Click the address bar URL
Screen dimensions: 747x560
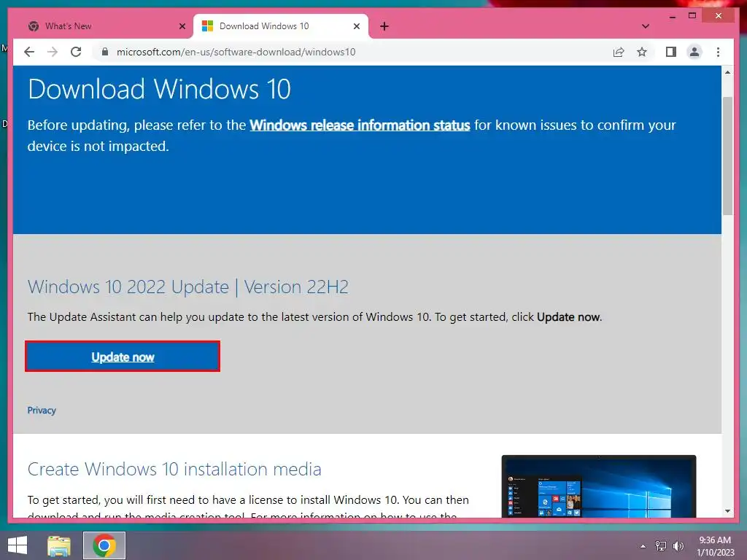click(236, 52)
